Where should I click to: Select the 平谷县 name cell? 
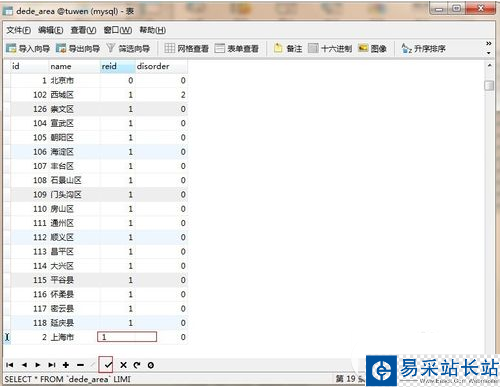(x=74, y=280)
